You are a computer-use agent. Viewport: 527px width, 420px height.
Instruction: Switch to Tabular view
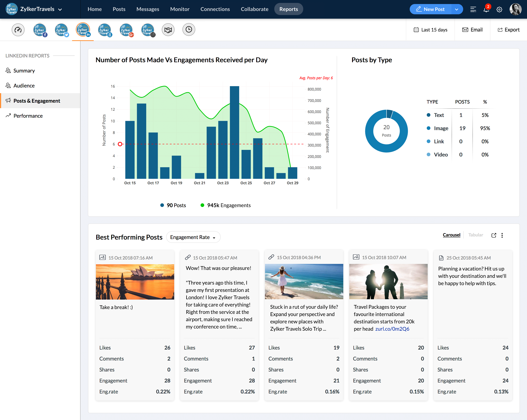pos(475,235)
